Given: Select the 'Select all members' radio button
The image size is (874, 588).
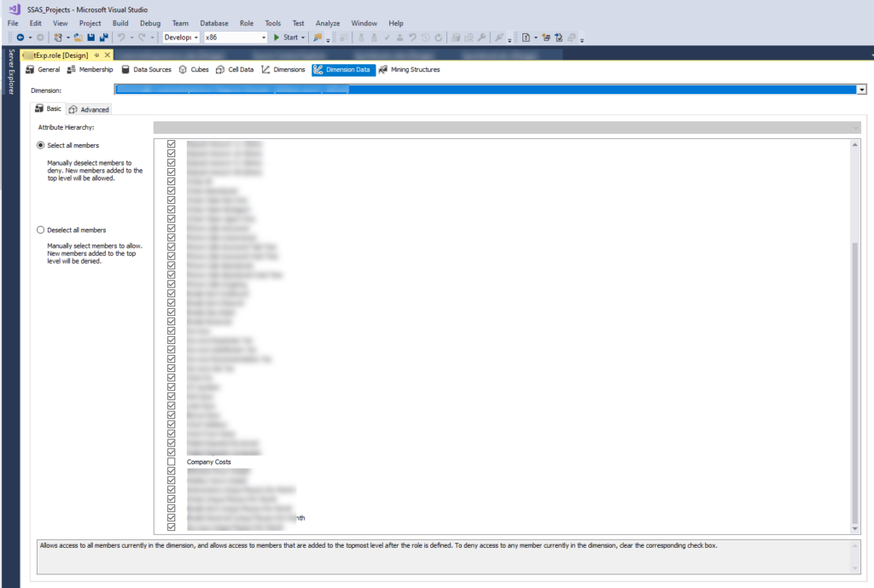Looking at the screenshot, I should (x=40, y=145).
